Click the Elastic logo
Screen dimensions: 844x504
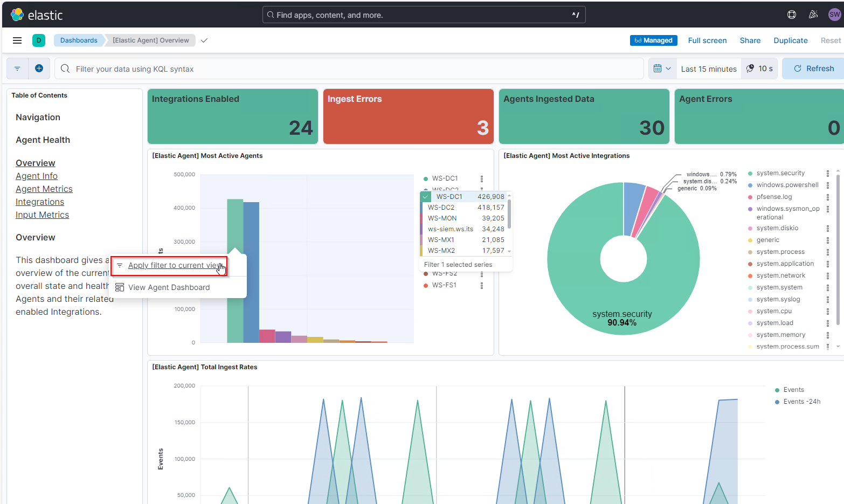coord(37,15)
